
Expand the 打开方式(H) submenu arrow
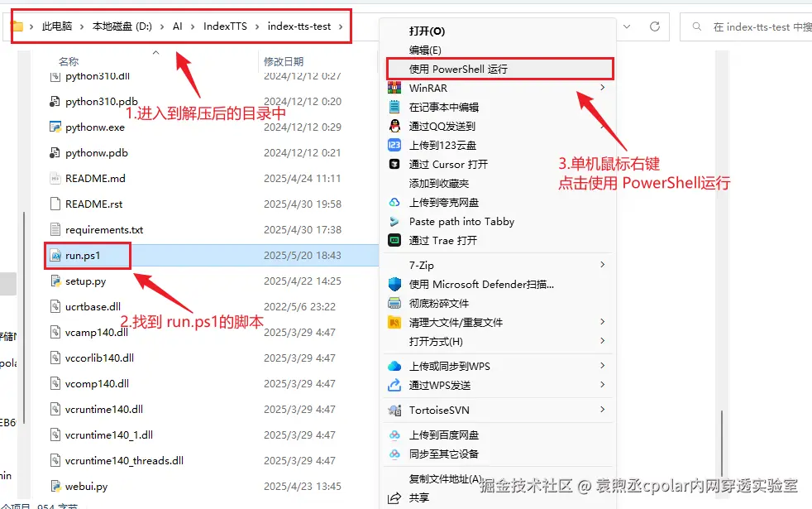602,341
